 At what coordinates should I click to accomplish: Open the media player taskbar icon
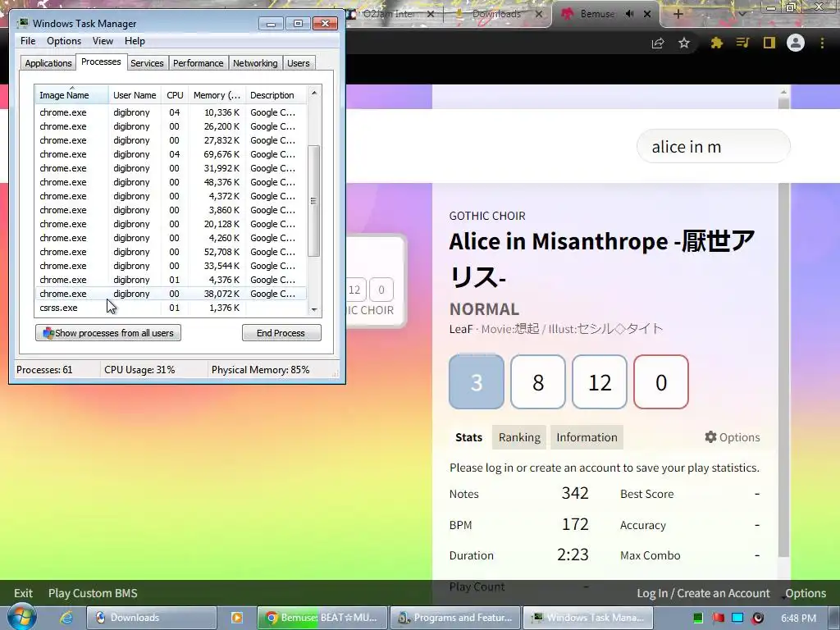click(x=237, y=618)
